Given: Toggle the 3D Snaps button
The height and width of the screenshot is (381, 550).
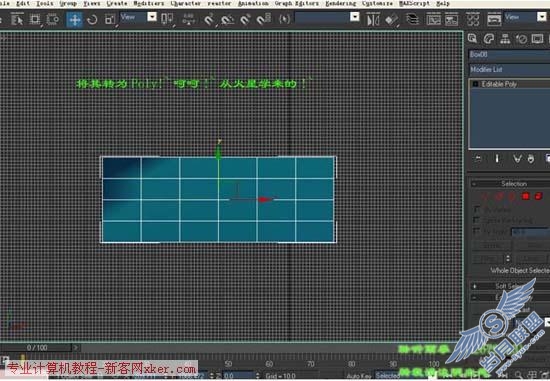Looking at the screenshot, I should pyautogui.click(x=209, y=19).
